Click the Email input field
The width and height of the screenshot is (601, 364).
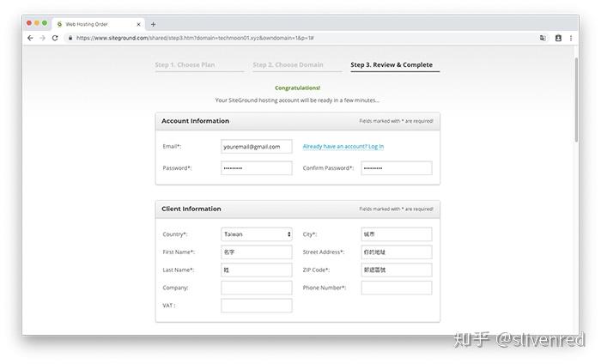(x=257, y=146)
